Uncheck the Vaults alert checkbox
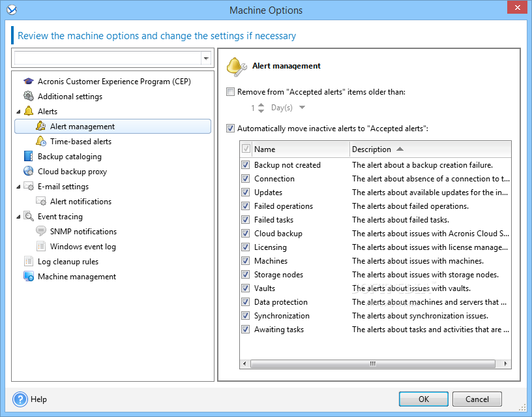This screenshot has height=417, width=532. point(246,288)
